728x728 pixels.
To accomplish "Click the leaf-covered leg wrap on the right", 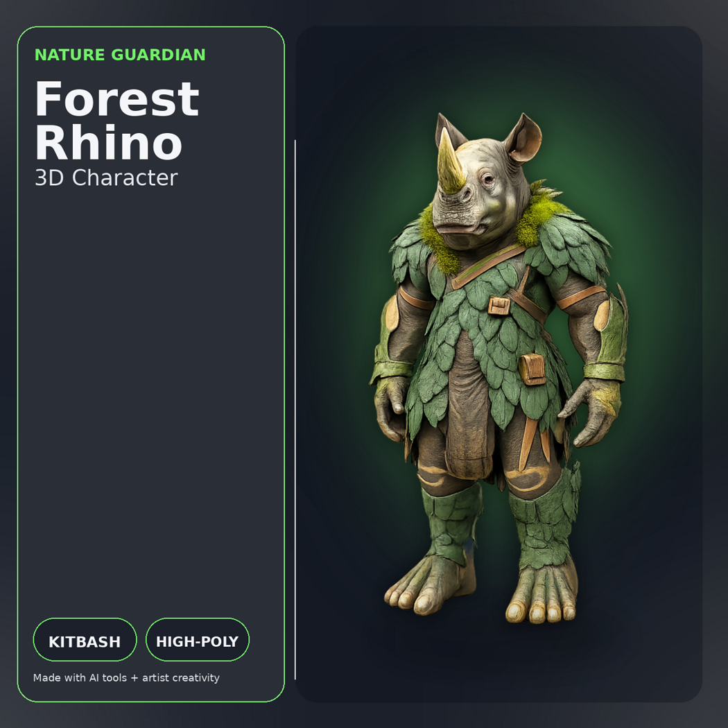I will click(x=544, y=518).
